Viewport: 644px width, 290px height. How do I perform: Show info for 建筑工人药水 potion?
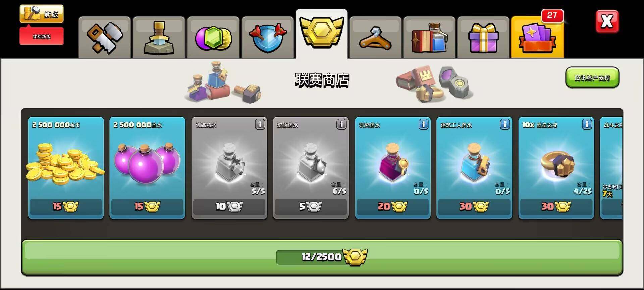click(505, 125)
